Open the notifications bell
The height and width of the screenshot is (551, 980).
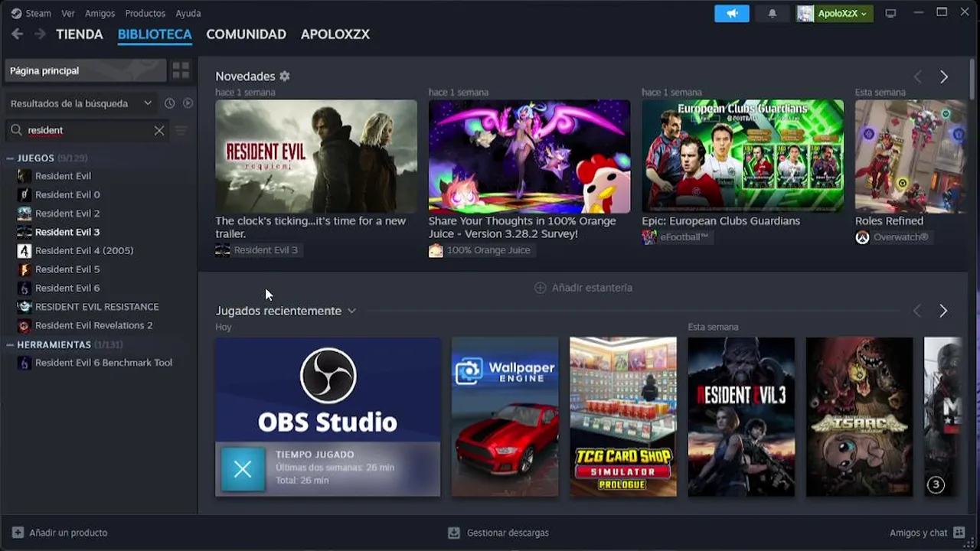pyautogui.click(x=773, y=14)
